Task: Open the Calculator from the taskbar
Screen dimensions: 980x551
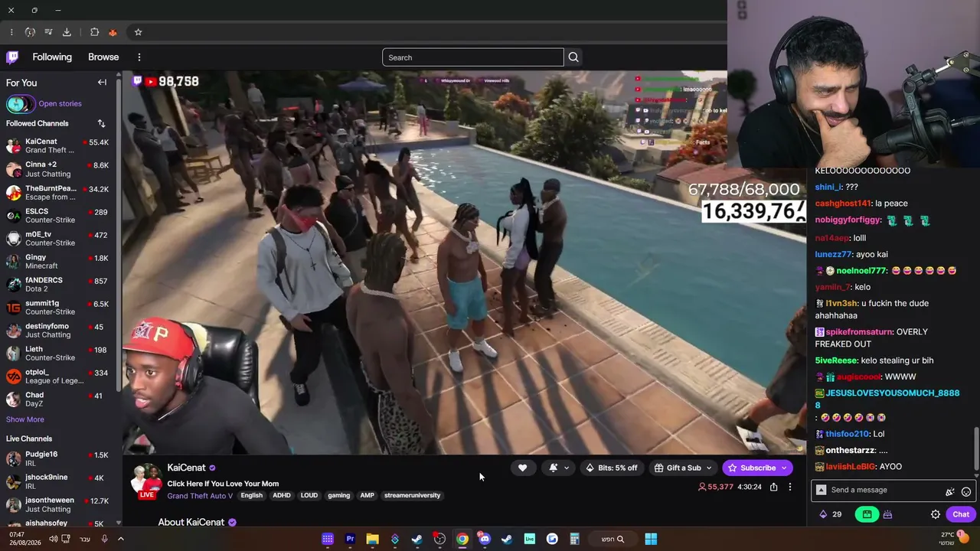Action: point(574,539)
